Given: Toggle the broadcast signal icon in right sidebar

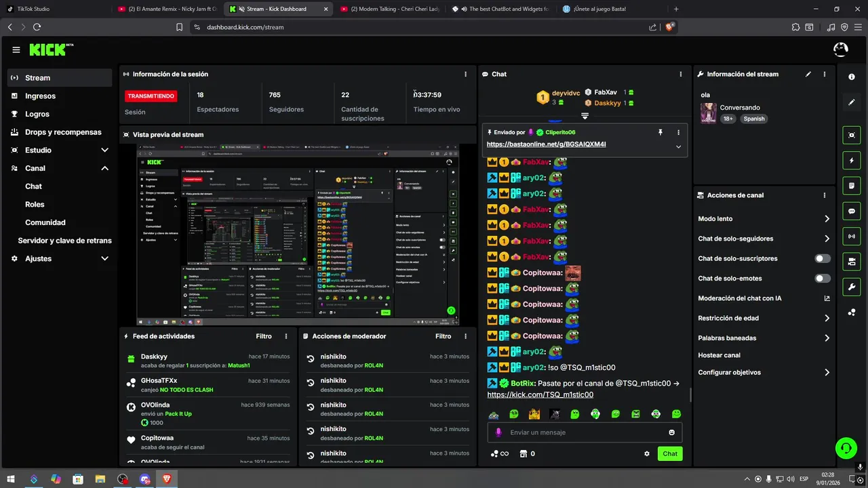Looking at the screenshot, I should [x=852, y=236].
